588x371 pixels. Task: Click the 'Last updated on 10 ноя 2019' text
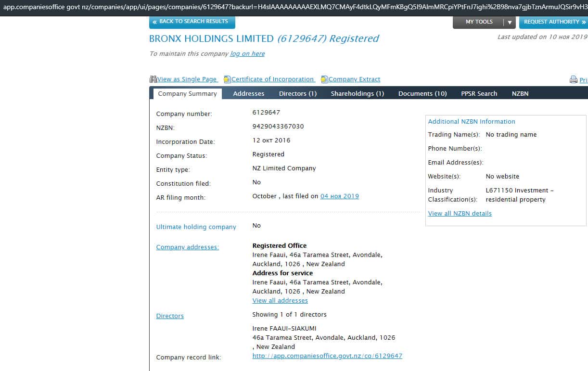[542, 37]
